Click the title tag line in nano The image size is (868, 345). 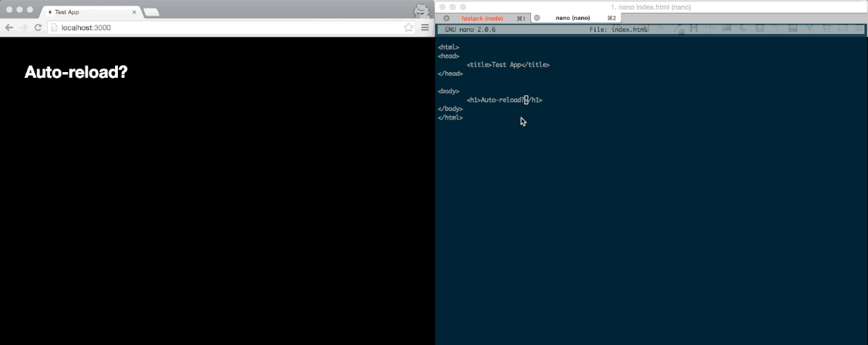pyautogui.click(x=508, y=64)
